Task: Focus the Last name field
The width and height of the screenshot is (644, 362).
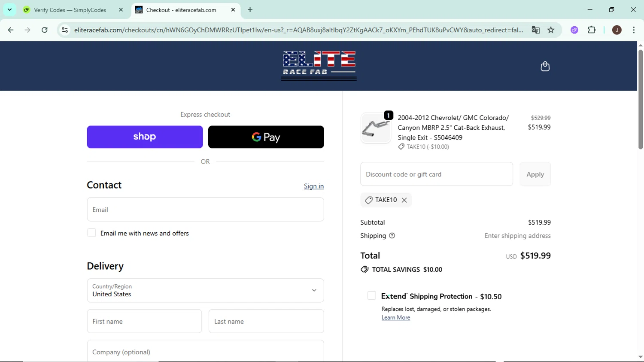Action: pyautogui.click(x=266, y=321)
